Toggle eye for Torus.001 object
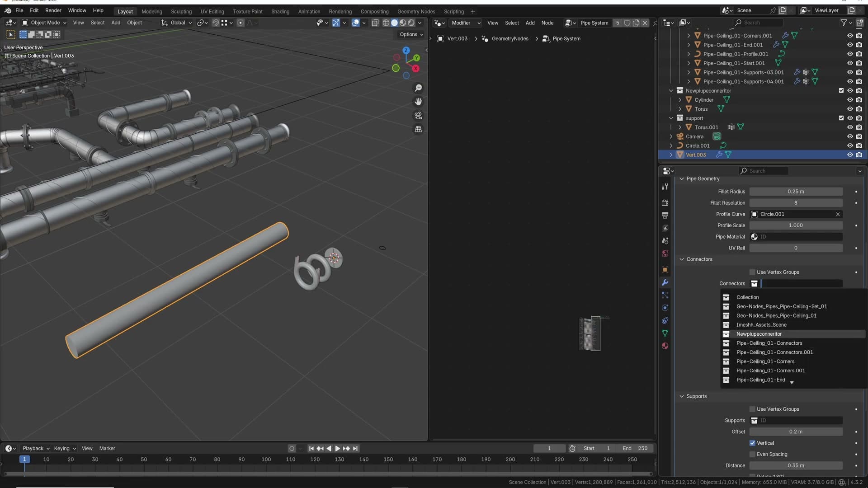 coord(850,127)
